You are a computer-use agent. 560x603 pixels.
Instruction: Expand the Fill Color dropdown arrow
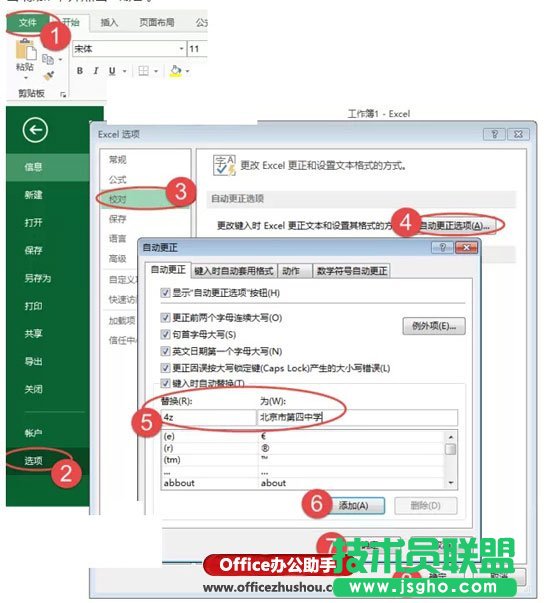click(188, 71)
